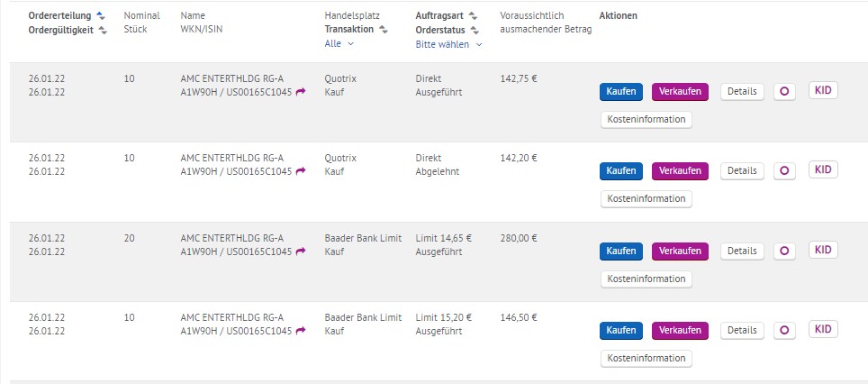The width and height of the screenshot is (868, 384).
Task: Show Kosteninformation for the Abgelehnt order
Action: (x=646, y=198)
